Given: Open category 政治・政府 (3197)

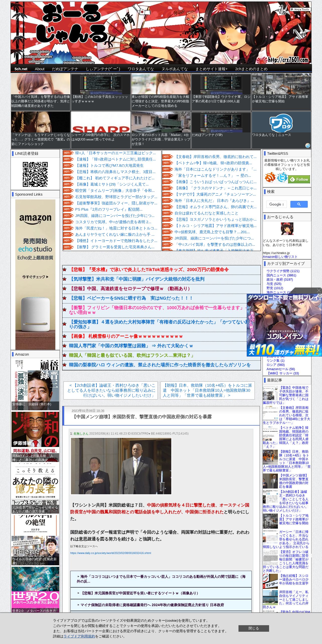Looking at the screenshot, I should coord(280,280).
